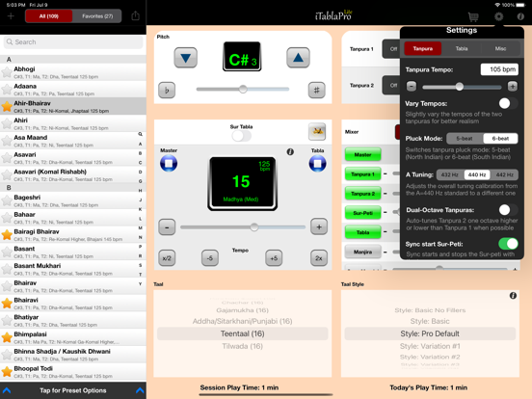
Task: Show Favorites (27) presets tab
Action: 97,16
